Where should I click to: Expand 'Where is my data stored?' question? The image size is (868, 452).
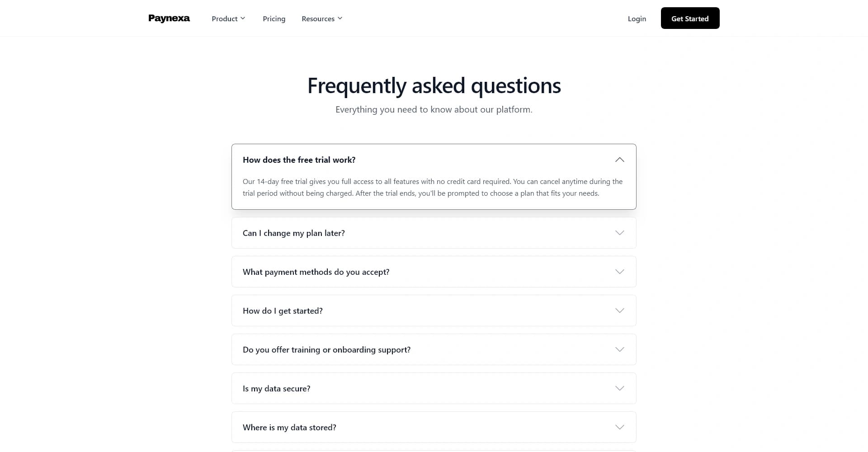click(x=289, y=428)
